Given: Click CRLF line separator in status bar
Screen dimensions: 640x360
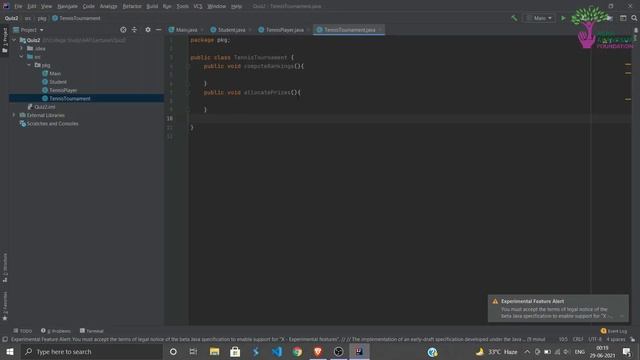Looking at the screenshot, I should click(x=578, y=339).
